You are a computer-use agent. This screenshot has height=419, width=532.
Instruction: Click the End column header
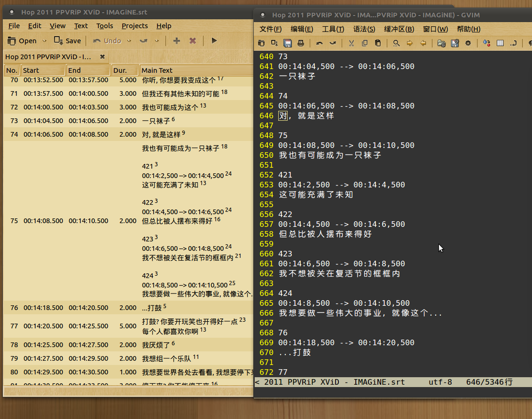[88, 70]
